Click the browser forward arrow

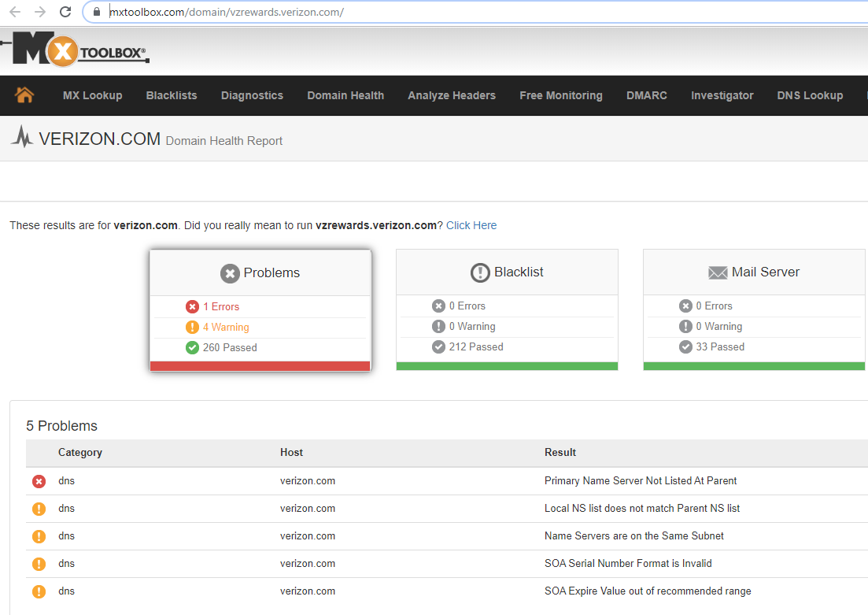point(40,12)
